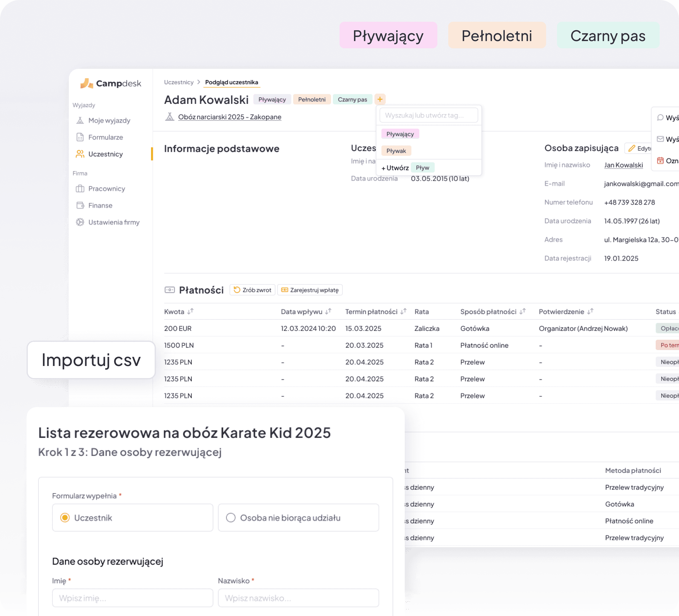Select Osoba nie biorąca udziału radio
This screenshot has height=616, width=679.
point(231,518)
